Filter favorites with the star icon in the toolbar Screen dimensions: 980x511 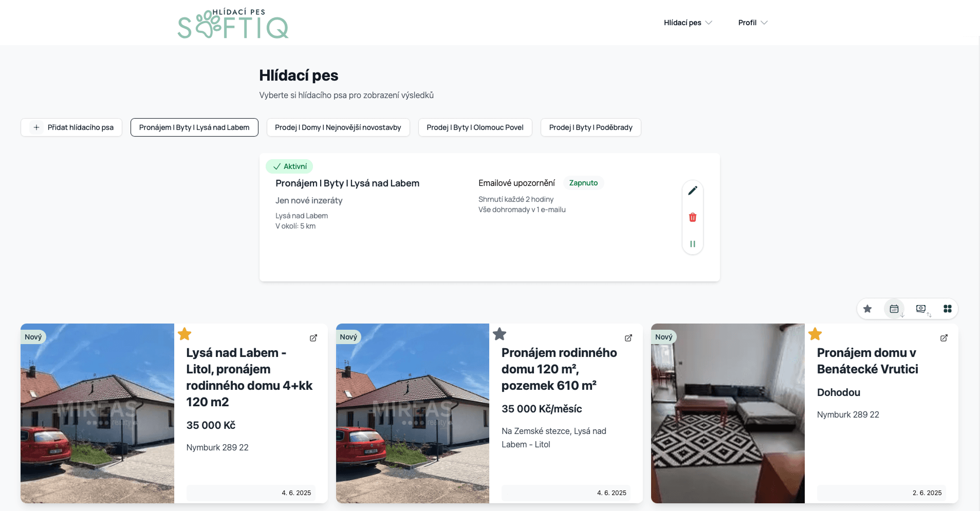(867, 309)
